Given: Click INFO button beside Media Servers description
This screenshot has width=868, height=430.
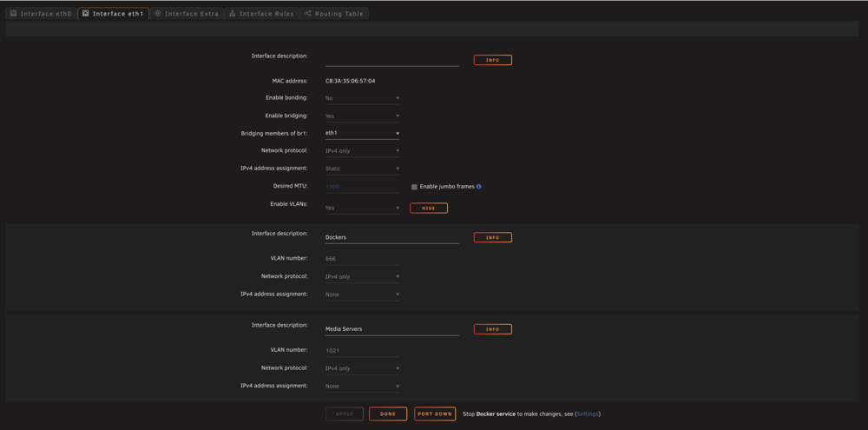Looking at the screenshot, I should (x=493, y=329).
